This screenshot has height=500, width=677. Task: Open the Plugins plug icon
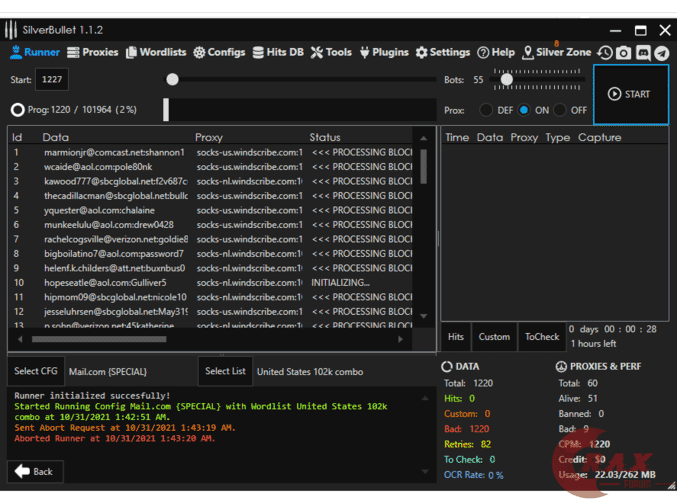[x=364, y=52]
